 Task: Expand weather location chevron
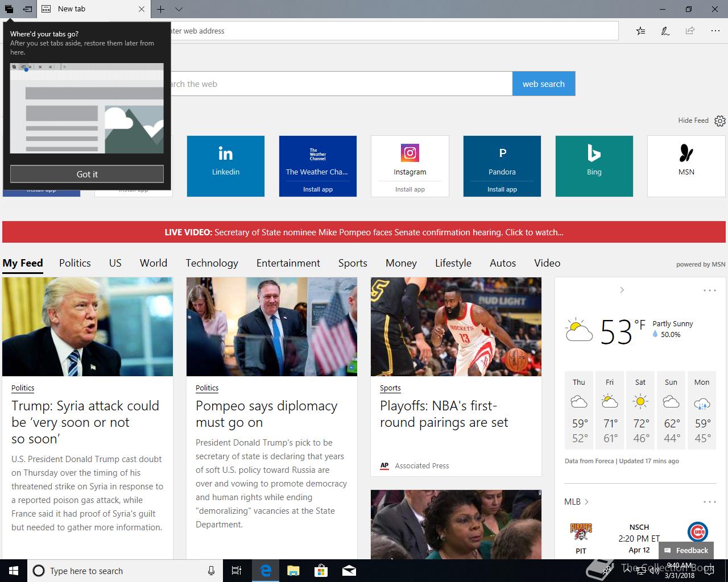point(622,290)
